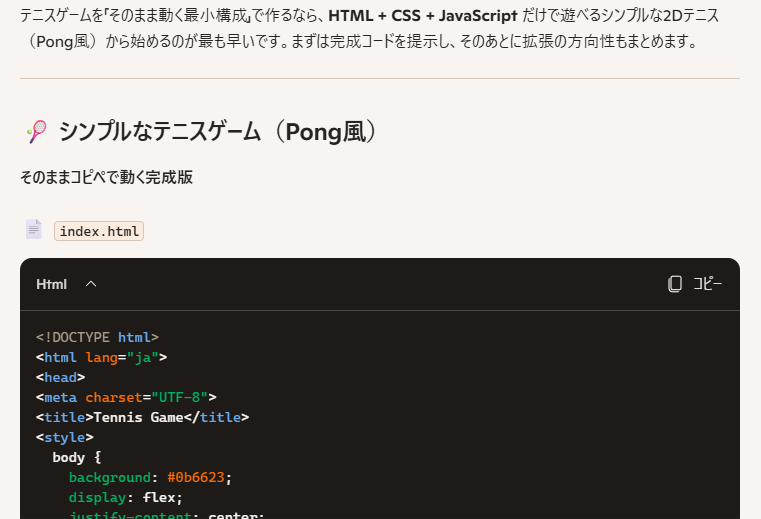The image size is (761, 519).
Task: Click the そのままコピペで動く完成版 subheading
Action: [106, 178]
